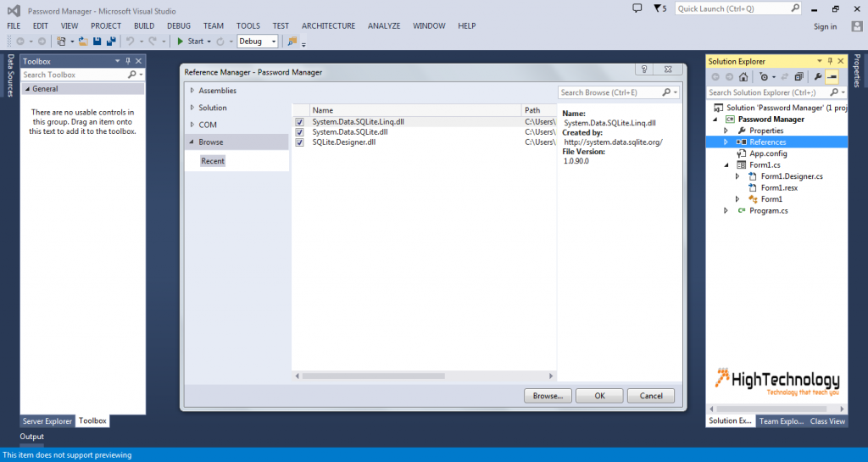Click the Sign in link
The height and width of the screenshot is (462, 868).
[825, 26]
